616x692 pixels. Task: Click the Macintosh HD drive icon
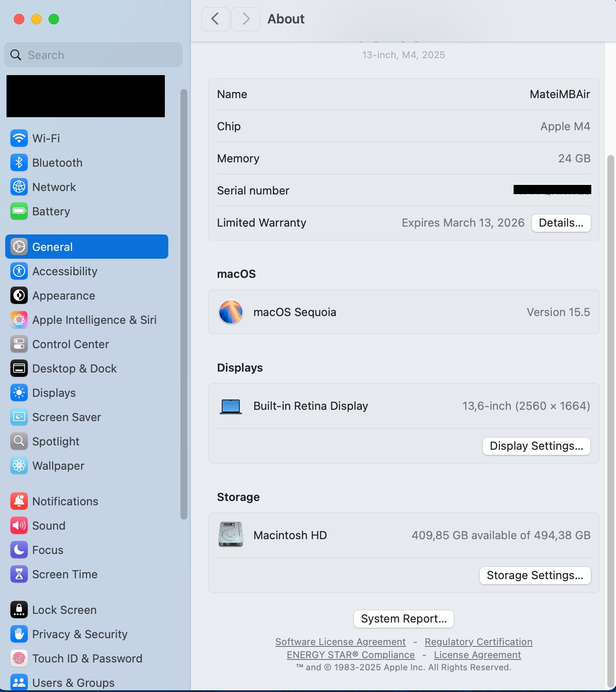(231, 534)
